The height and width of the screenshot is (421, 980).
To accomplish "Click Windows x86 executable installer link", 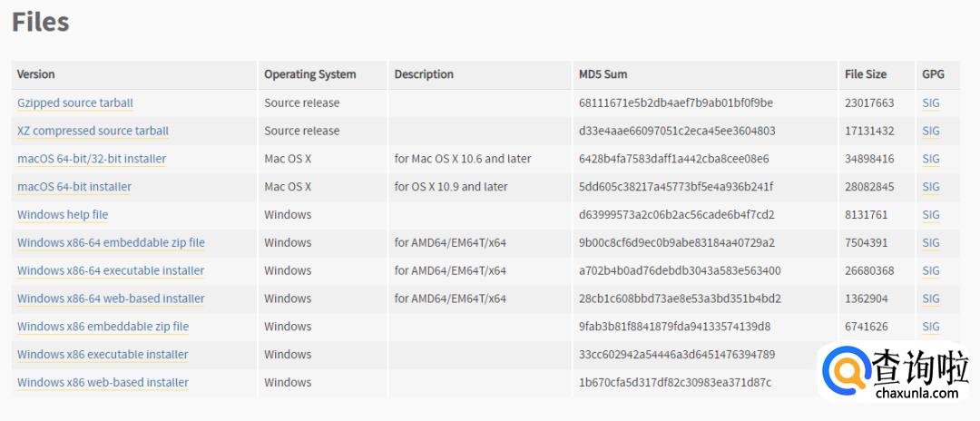I will point(103,355).
